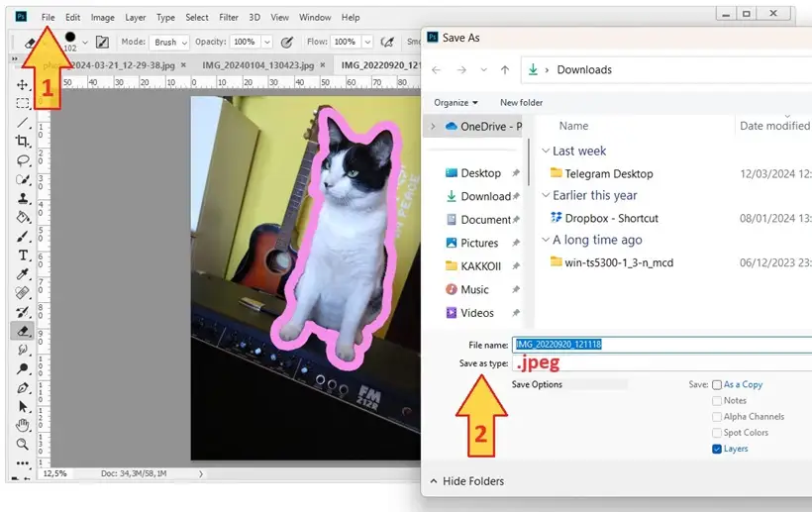Open the File menu
Screen dimensions: 812x512
[x=49, y=18]
